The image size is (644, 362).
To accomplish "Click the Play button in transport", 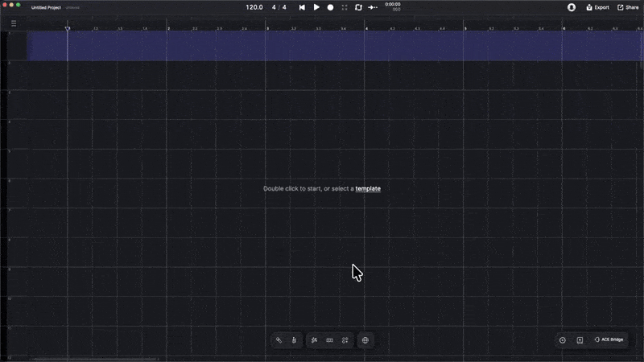I will coord(316,7).
